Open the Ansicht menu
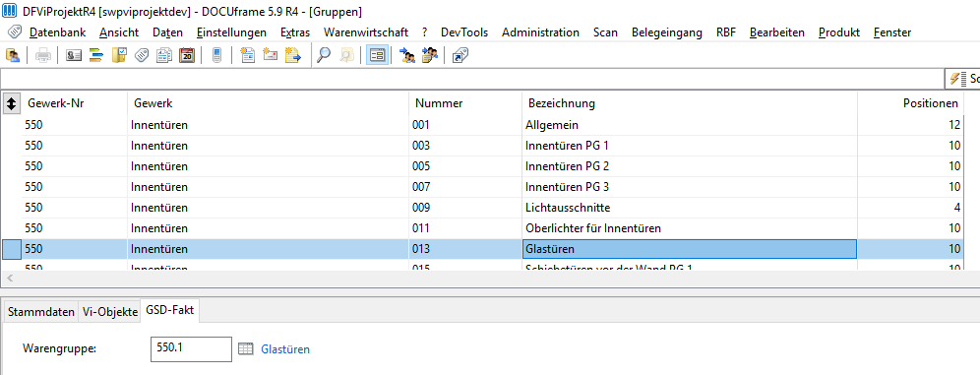 tap(119, 32)
